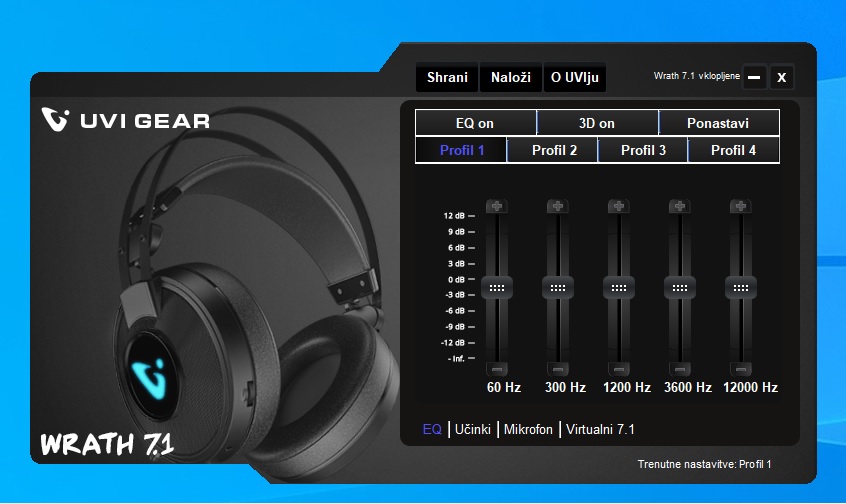Select Profil 2
This screenshot has width=846, height=504.
point(554,150)
